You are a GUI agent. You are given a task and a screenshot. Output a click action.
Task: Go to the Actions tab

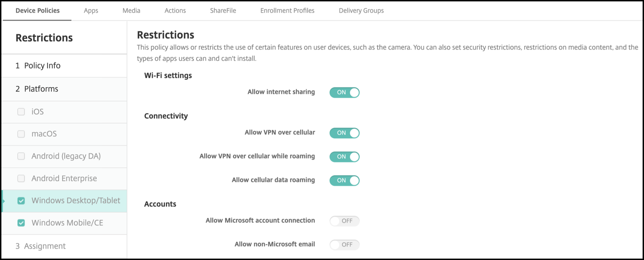(175, 11)
